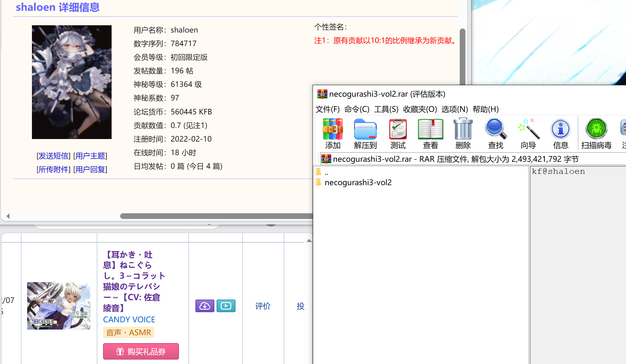The width and height of the screenshot is (626, 364).
Task: Open the 工具(S) menu
Action: tap(386, 109)
